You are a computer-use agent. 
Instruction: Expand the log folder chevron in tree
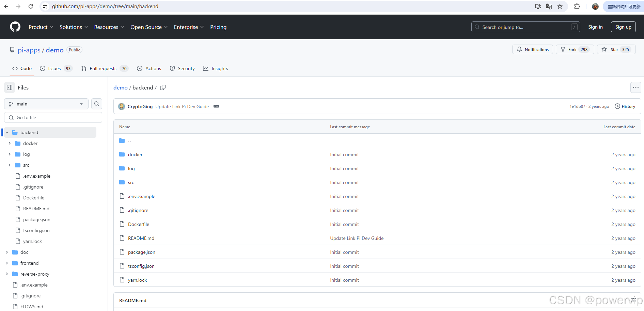click(10, 154)
